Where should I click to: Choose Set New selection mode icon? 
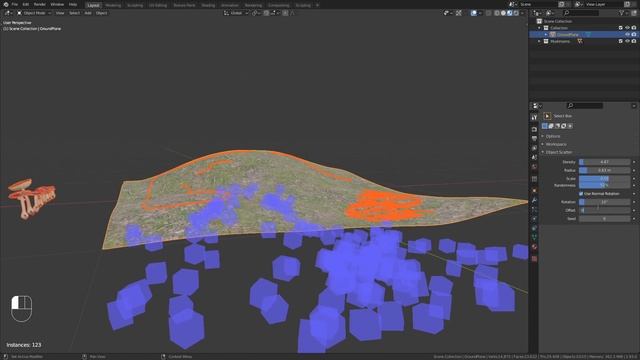[x=544, y=126]
